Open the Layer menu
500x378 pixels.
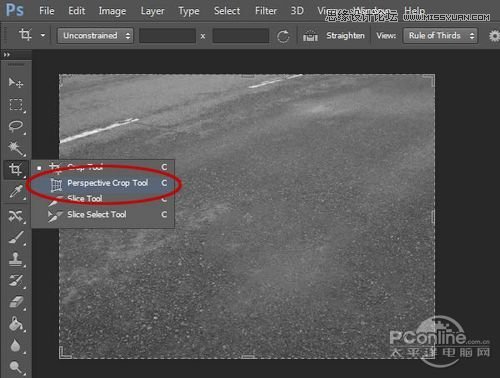(x=152, y=11)
